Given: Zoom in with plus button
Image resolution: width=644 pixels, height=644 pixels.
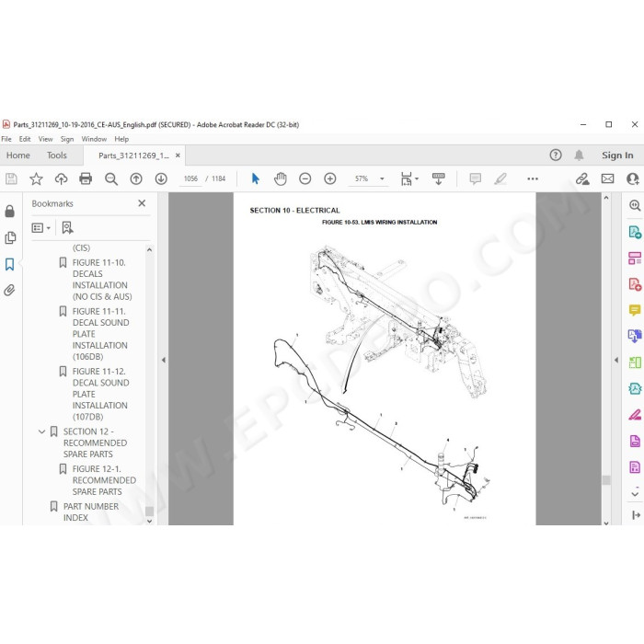Looking at the screenshot, I should pyautogui.click(x=329, y=178).
